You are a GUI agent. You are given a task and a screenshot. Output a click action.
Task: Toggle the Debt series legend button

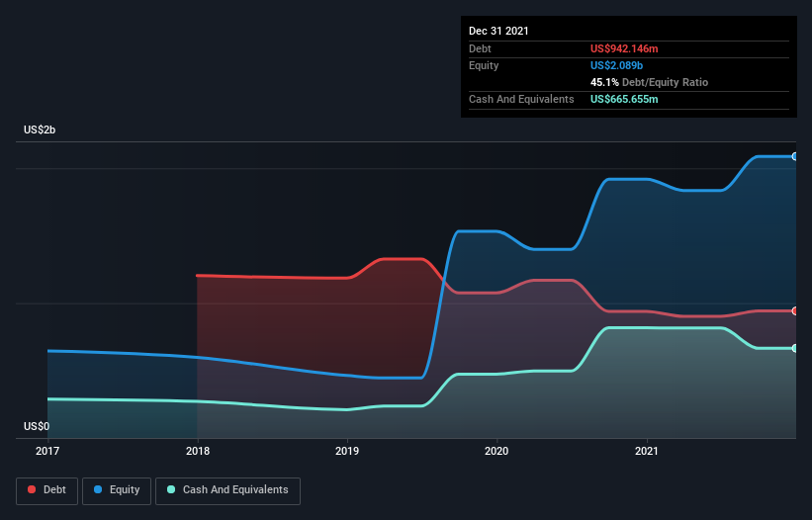46,490
